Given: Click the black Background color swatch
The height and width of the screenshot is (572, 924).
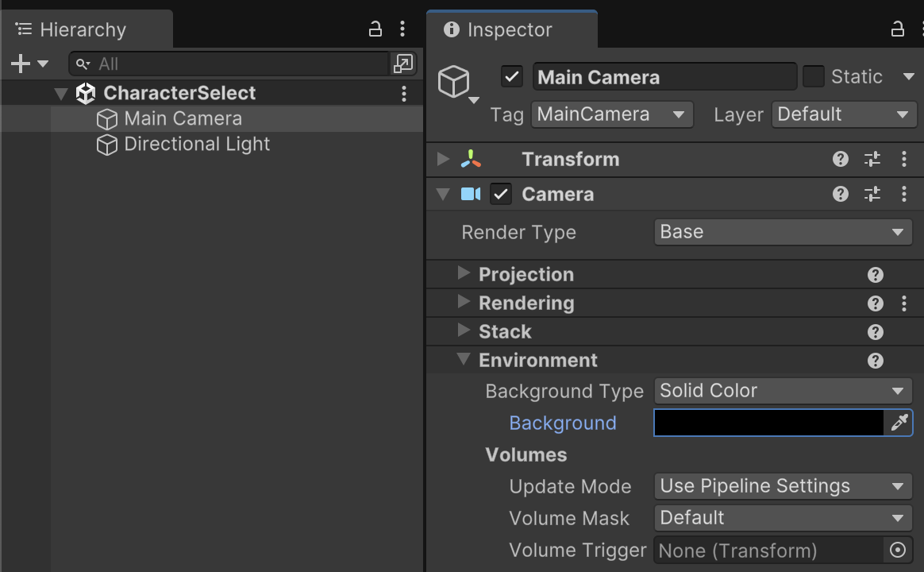Looking at the screenshot, I should coord(768,423).
